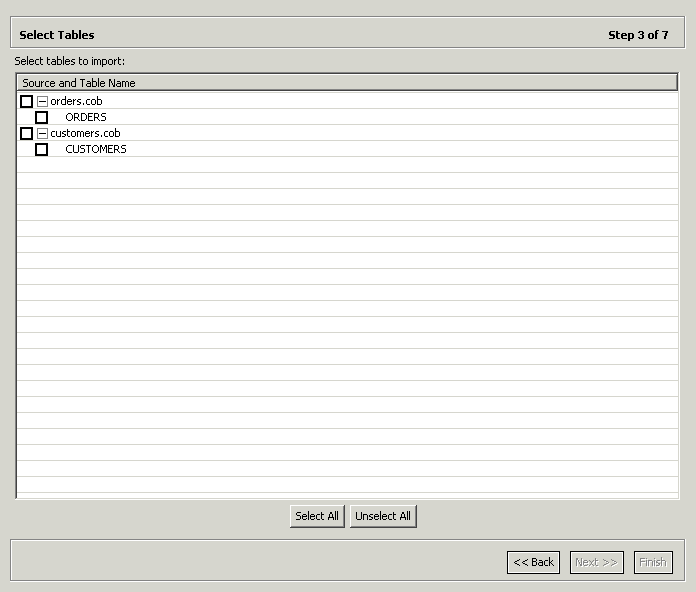Screen dimensions: 696x592
Task: Collapse the customers.cob tree node
Action: click(42, 134)
